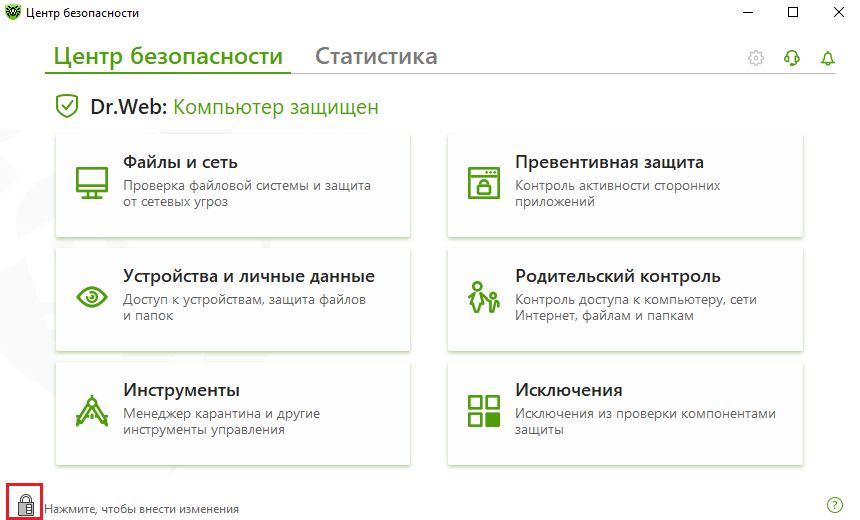Screen dimensions: 860x520
Task: Click the monitor icon for Файлы и сеть
Action: coord(92,183)
